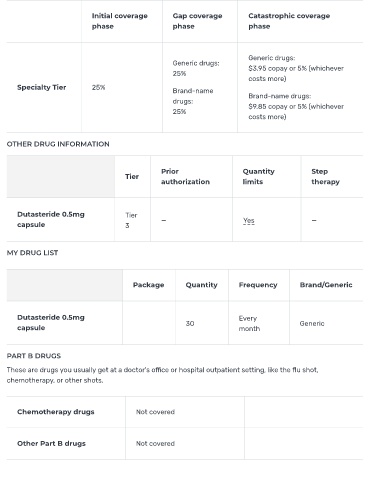
Task: Click Dutasteride 0.5mg capsule in Other Drug Information
Action: [51, 219]
